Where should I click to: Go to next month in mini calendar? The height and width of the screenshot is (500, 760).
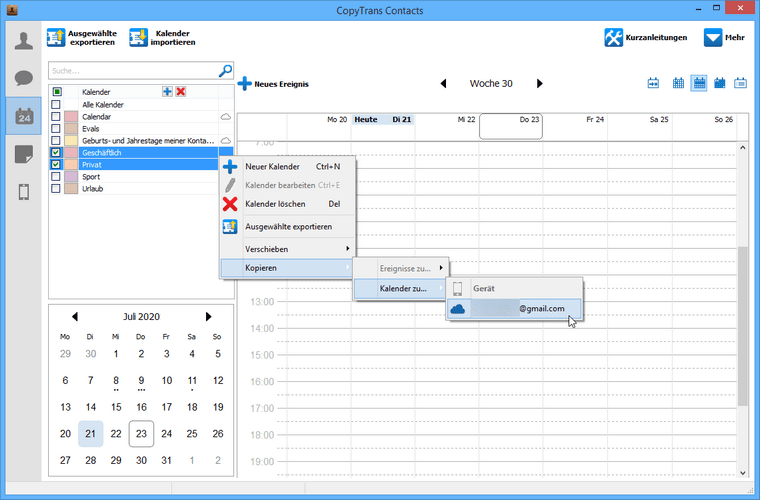pos(208,316)
